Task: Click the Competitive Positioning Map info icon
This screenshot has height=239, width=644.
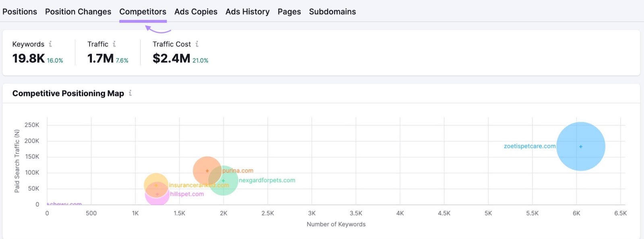Action: [130, 93]
